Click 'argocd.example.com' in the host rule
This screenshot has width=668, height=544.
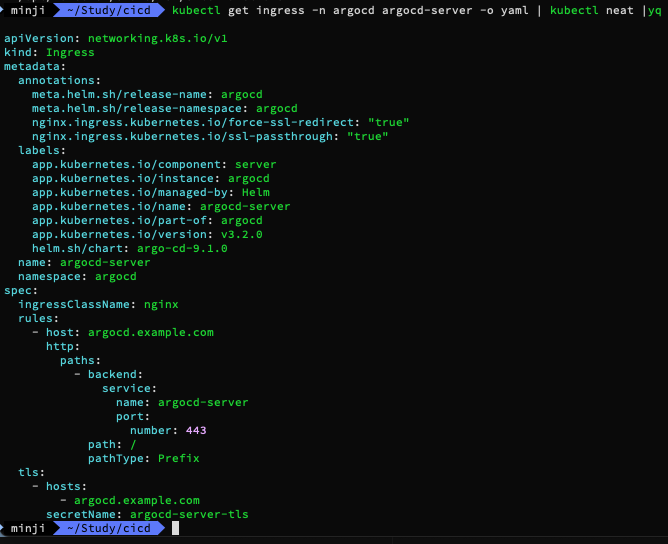click(x=151, y=332)
